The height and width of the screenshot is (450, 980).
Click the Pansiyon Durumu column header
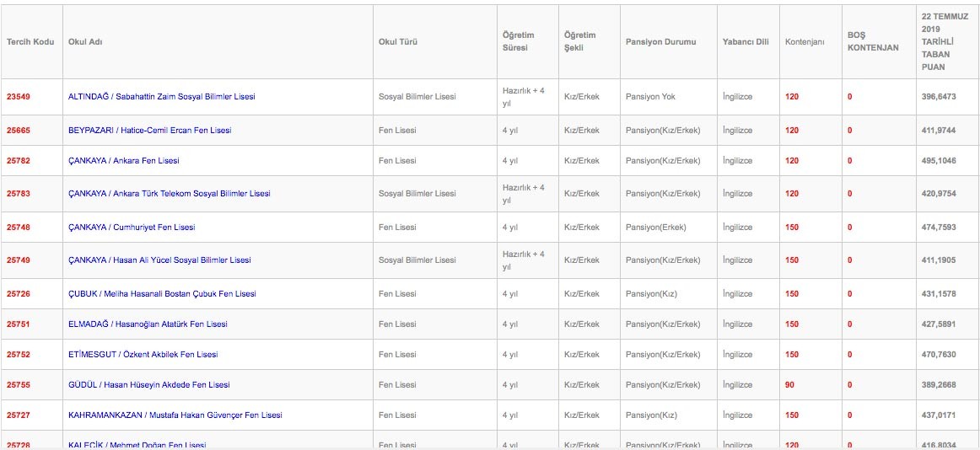[x=660, y=42]
